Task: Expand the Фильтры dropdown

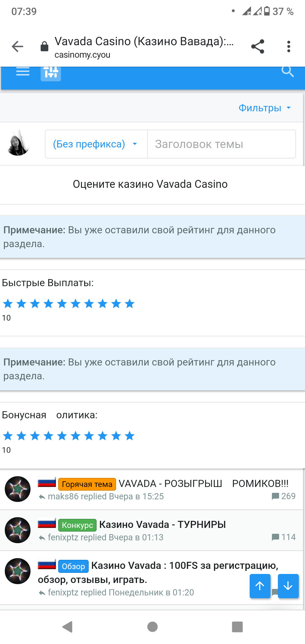Action: coord(265,108)
